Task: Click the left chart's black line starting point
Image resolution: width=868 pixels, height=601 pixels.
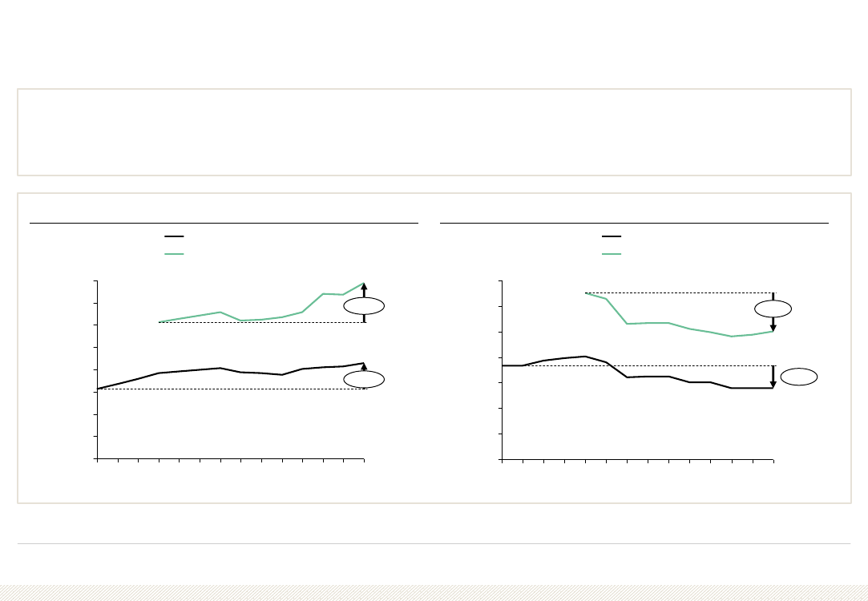Action: [98, 389]
